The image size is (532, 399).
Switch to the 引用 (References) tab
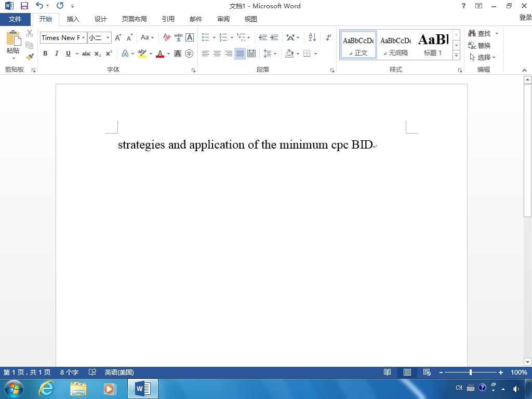[x=168, y=19]
